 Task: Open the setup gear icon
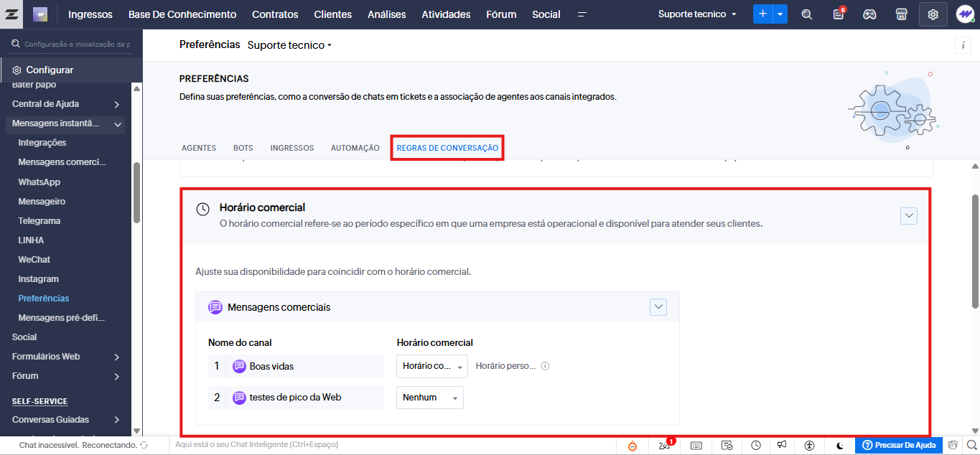pyautogui.click(x=933, y=14)
